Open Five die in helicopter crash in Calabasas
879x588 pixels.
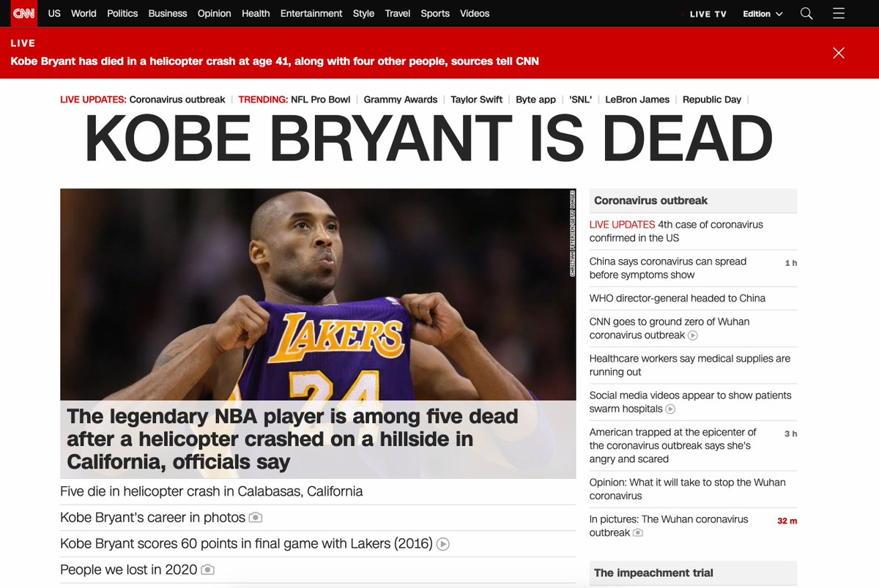coord(212,491)
